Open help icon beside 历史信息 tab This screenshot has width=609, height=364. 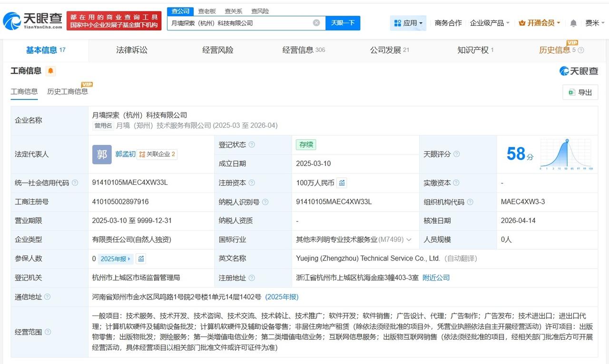click(x=580, y=50)
